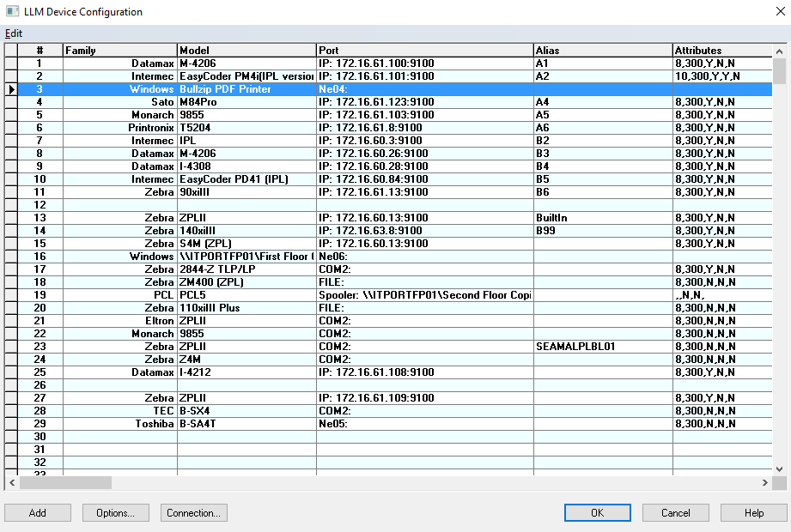Click the Add button
The height and width of the screenshot is (532, 791).
tap(38, 513)
